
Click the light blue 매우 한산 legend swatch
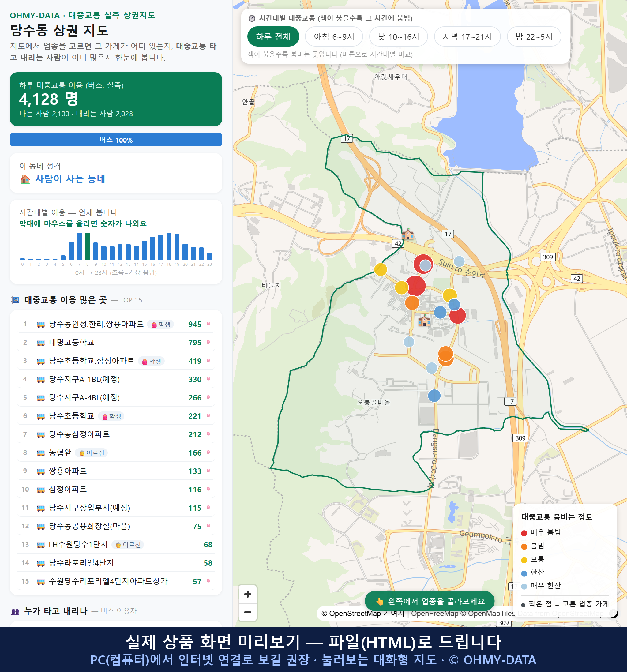pyautogui.click(x=524, y=587)
